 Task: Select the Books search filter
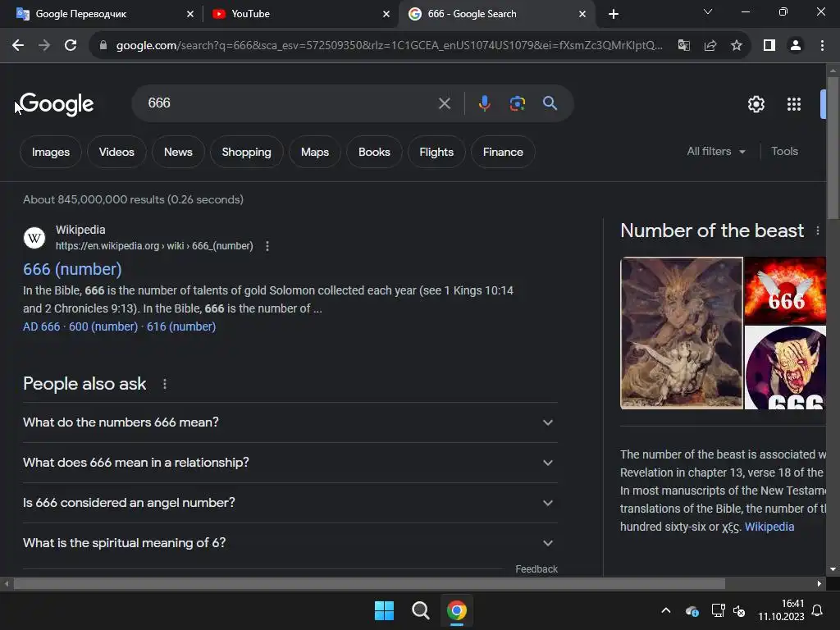pos(374,152)
